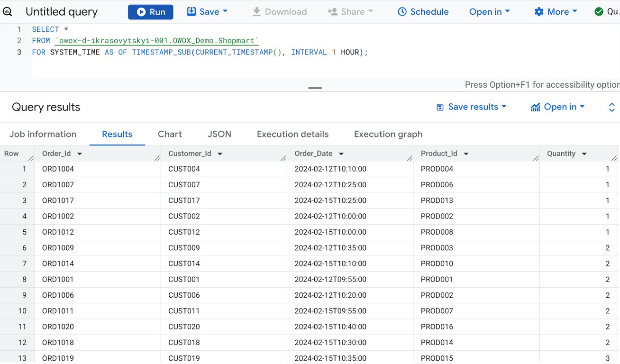Click the clock icon on Schedule
The height and width of the screenshot is (364, 620).
pyautogui.click(x=402, y=12)
